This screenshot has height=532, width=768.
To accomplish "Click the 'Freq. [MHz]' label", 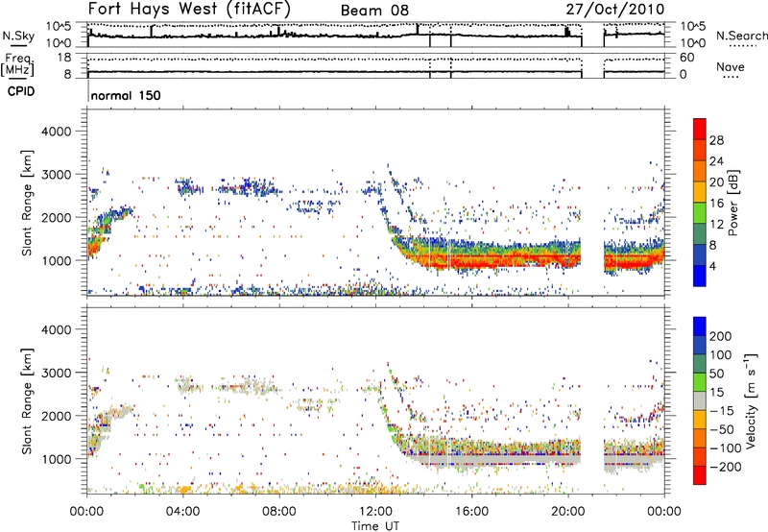I will click(x=17, y=64).
